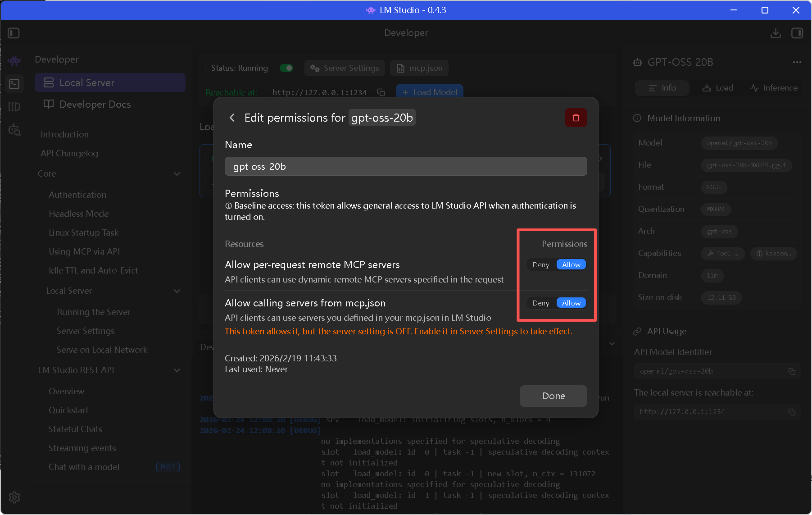Select Local Server in Developer sidebar

click(x=110, y=82)
